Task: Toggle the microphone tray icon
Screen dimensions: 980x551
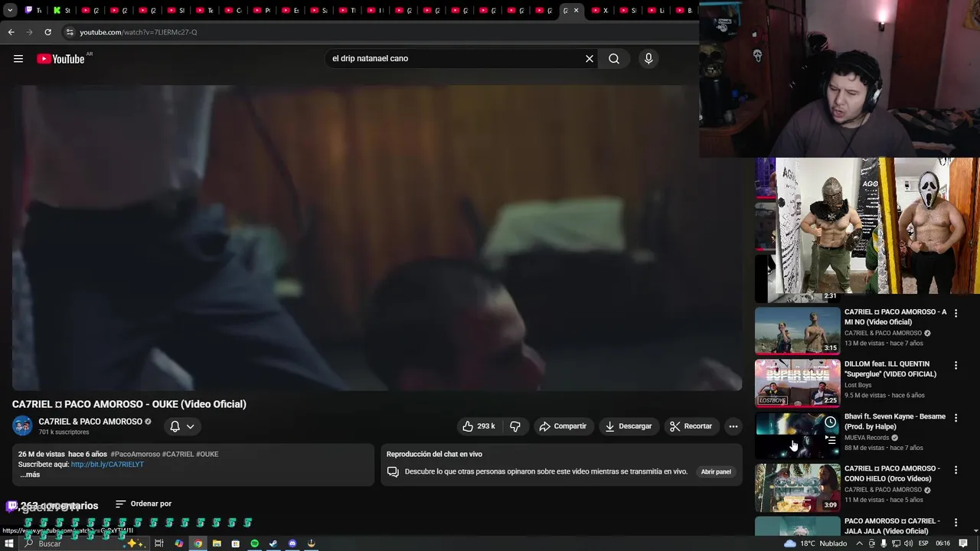Action: pyautogui.click(x=884, y=543)
